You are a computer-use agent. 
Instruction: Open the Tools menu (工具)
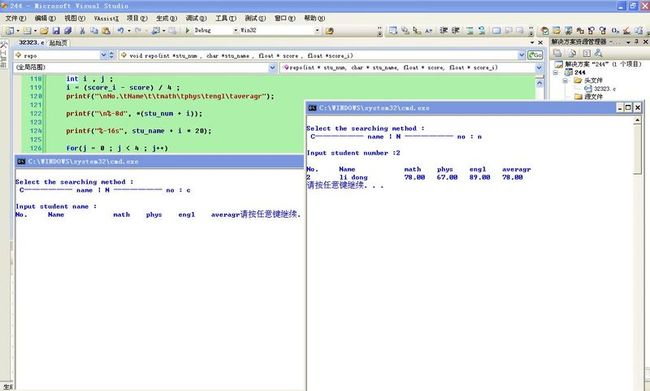coord(226,18)
